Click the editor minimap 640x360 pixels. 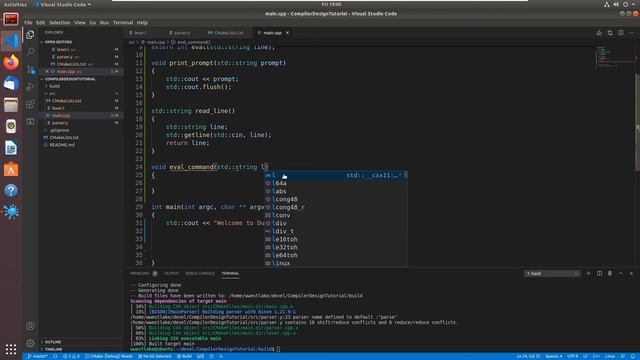point(616,57)
